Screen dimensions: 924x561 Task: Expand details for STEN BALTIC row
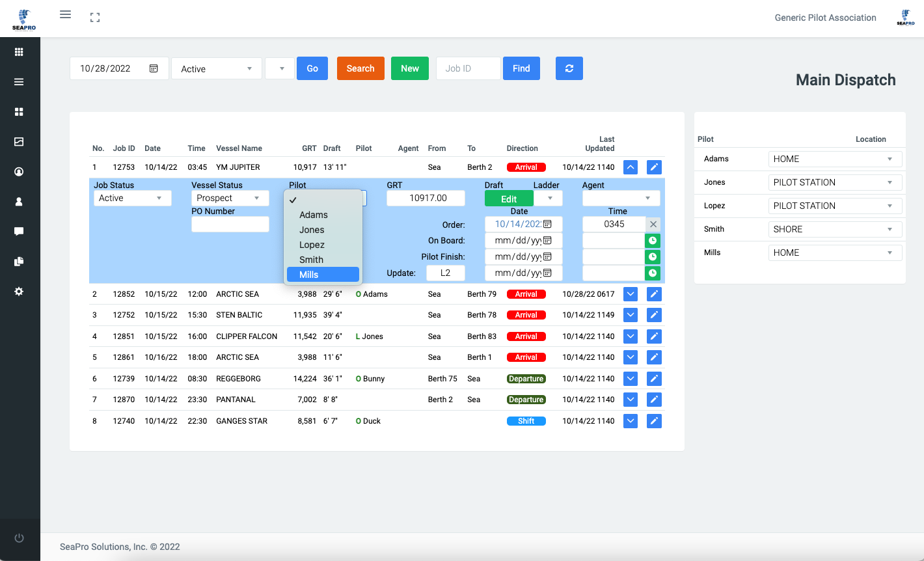pyautogui.click(x=630, y=315)
